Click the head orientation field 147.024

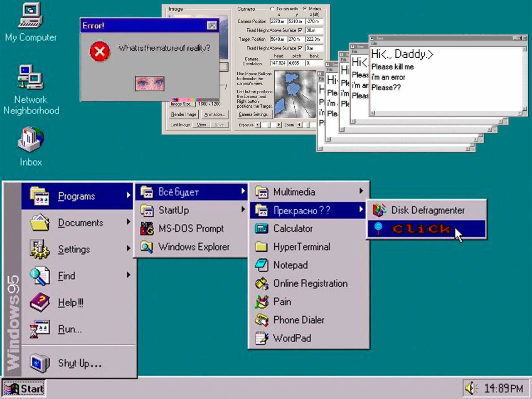(278, 63)
